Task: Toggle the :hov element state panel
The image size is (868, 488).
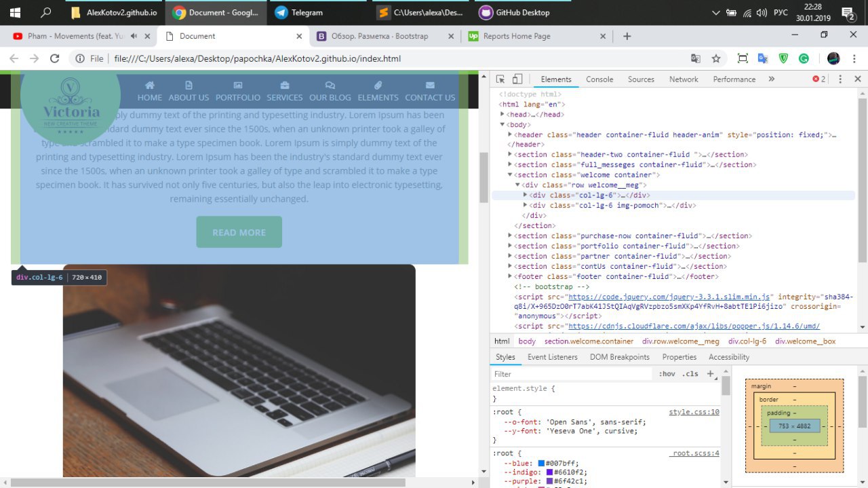Action: pyautogui.click(x=667, y=374)
